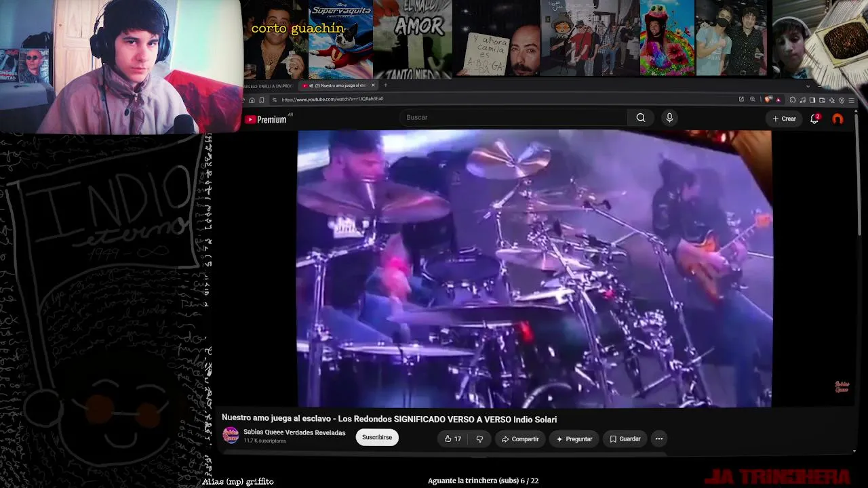Open a new browser tab

coord(385,85)
